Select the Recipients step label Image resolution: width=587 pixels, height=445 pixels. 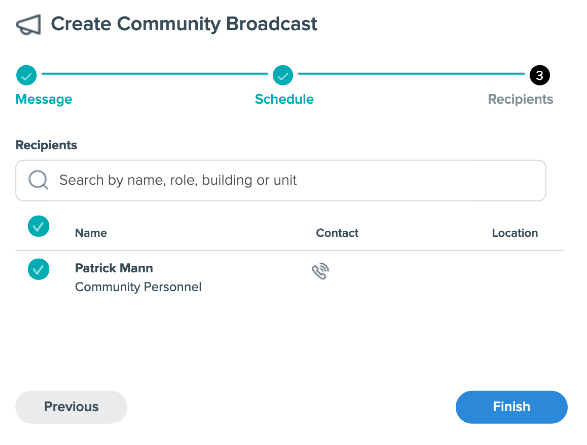(520, 99)
